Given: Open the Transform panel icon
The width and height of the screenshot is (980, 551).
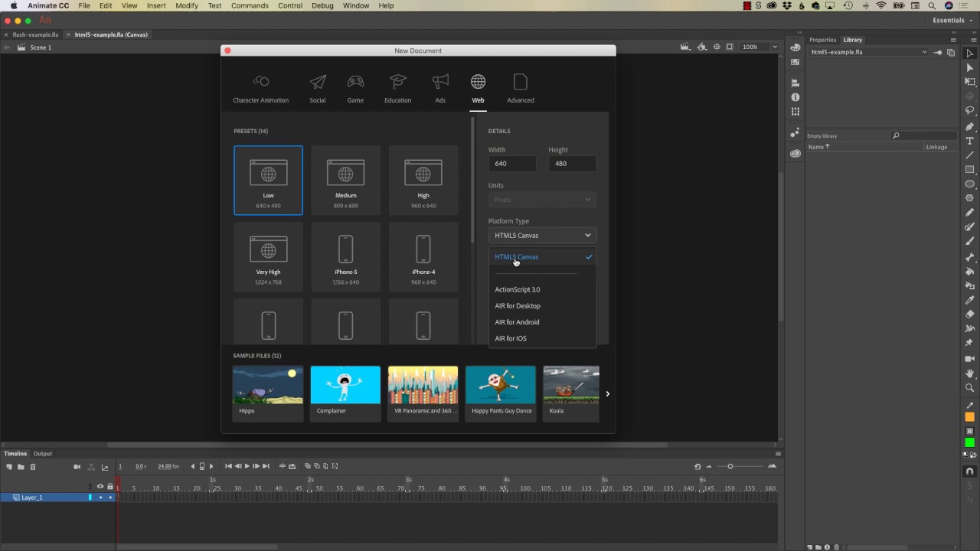Looking at the screenshot, I should 795,112.
